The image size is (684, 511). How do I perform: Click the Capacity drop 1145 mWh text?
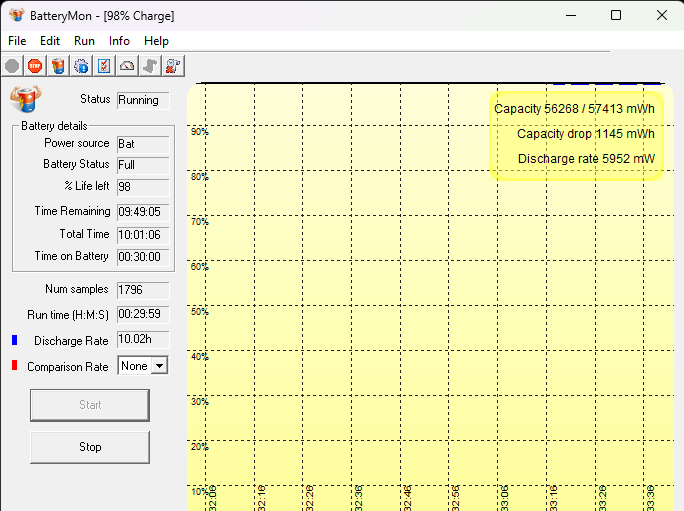[x=586, y=134]
